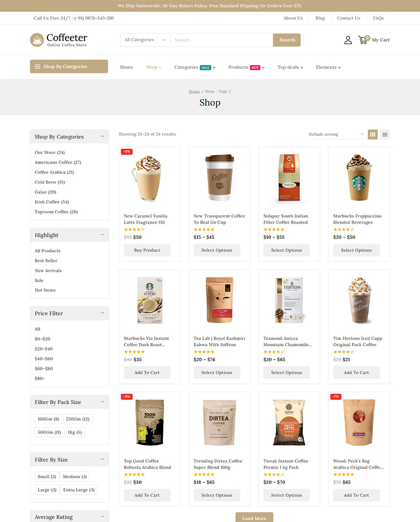
Task: Switch to list view layout
Action: [x=385, y=134]
